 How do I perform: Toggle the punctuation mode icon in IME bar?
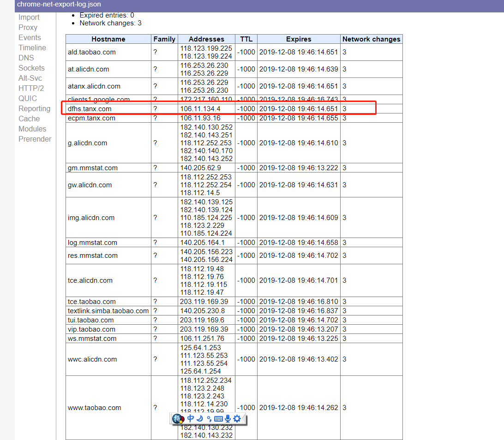click(x=209, y=418)
